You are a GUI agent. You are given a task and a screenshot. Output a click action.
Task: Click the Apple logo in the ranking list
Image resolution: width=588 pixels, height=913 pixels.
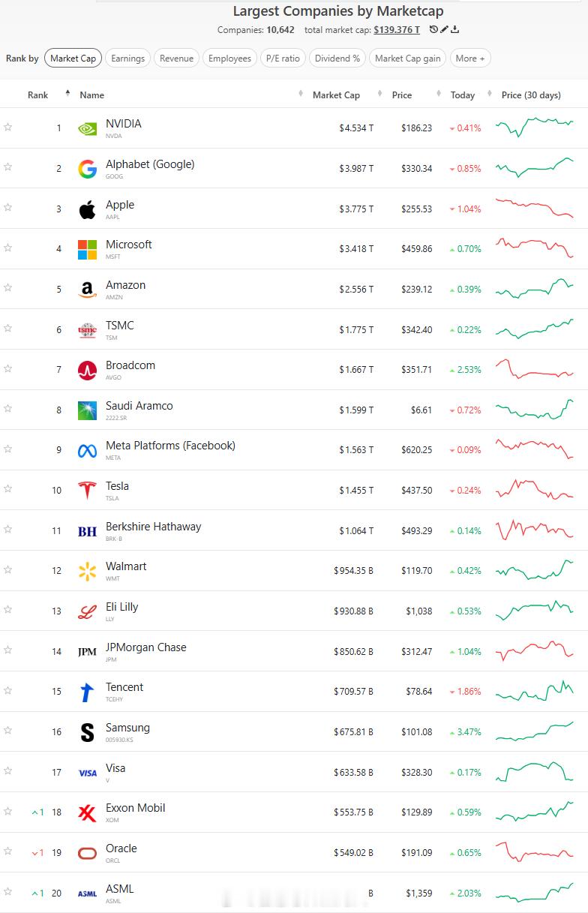point(88,209)
